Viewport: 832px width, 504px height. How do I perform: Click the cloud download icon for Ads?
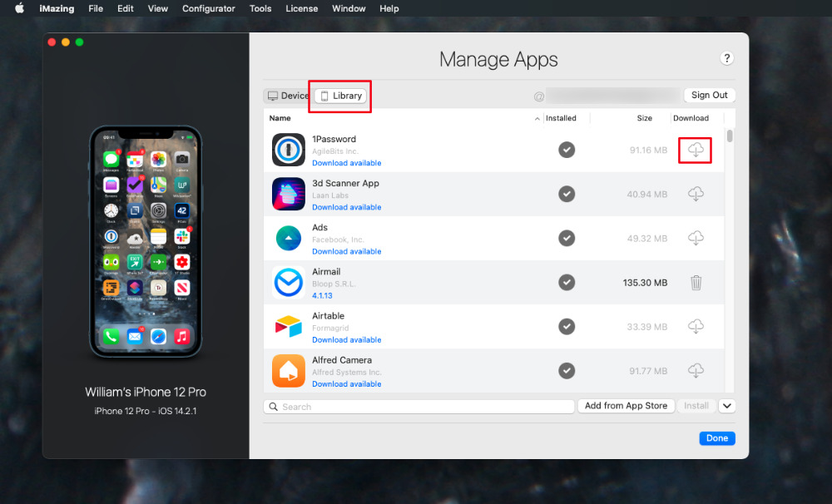coord(696,238)
